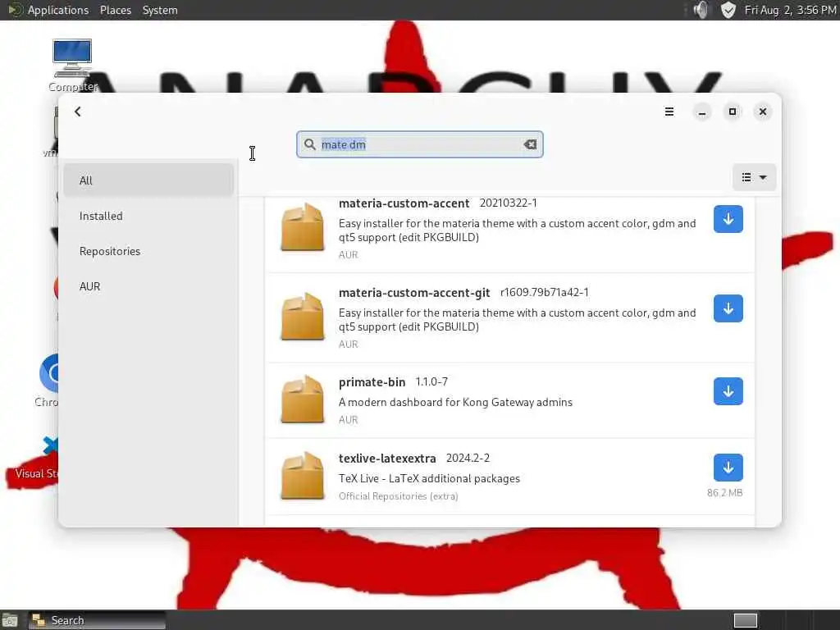Click the version text 20210322-1
The height and width of the screenshot is (630, 840).
coord(508,203)
